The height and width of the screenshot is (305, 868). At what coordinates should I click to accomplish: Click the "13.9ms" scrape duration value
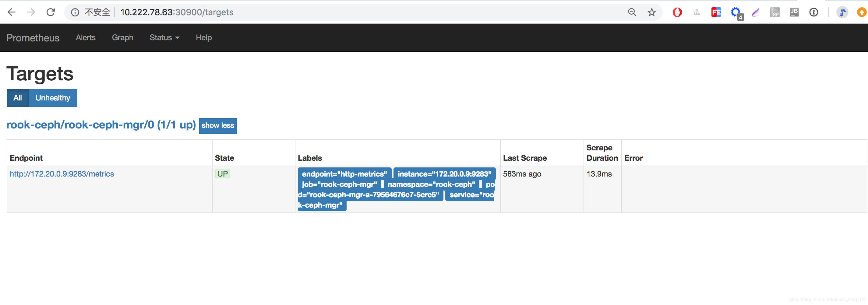click(x=599, y=174)
